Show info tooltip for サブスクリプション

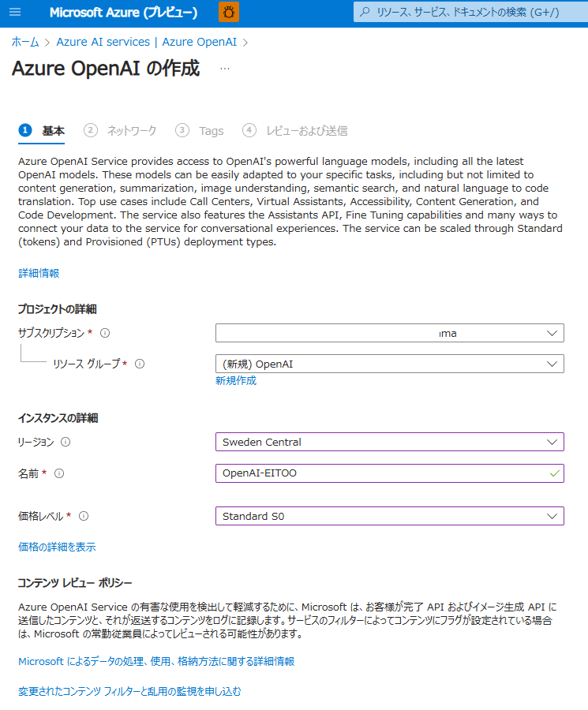coord(105,333)
